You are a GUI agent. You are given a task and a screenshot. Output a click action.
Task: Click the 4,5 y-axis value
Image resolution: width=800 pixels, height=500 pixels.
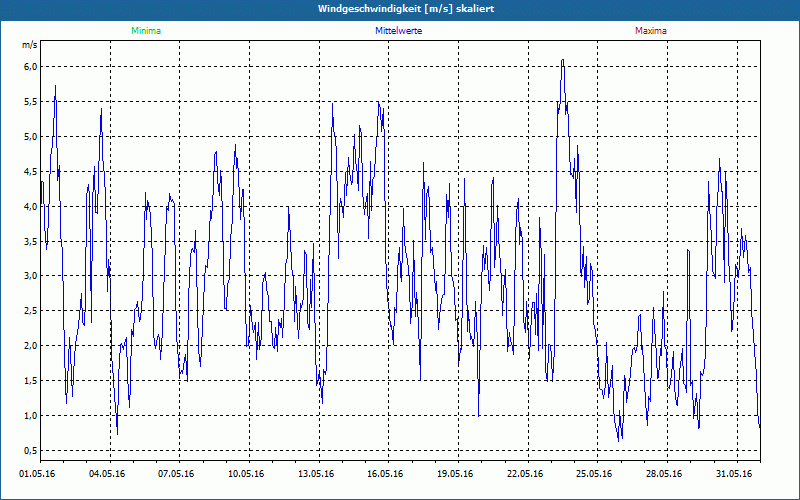tap(31, 171)
